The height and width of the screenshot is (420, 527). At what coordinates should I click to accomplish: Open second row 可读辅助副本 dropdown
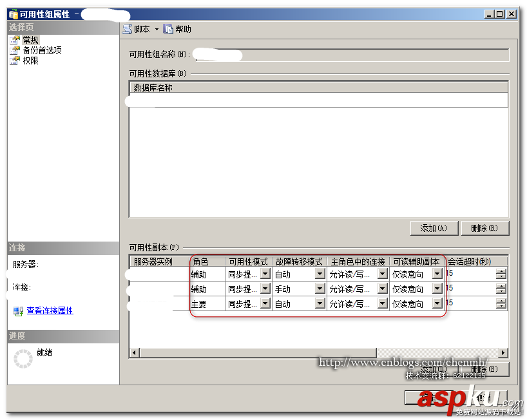click(437, 289)
